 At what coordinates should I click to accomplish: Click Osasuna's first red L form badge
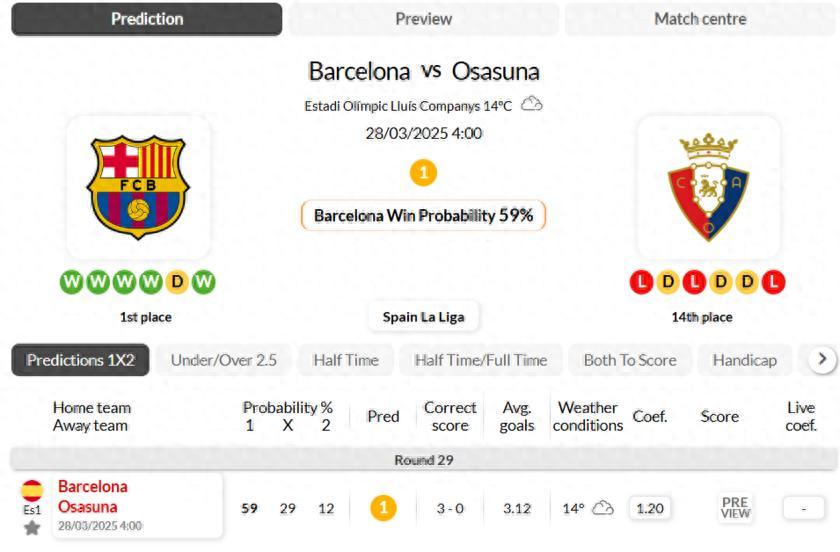642,282
